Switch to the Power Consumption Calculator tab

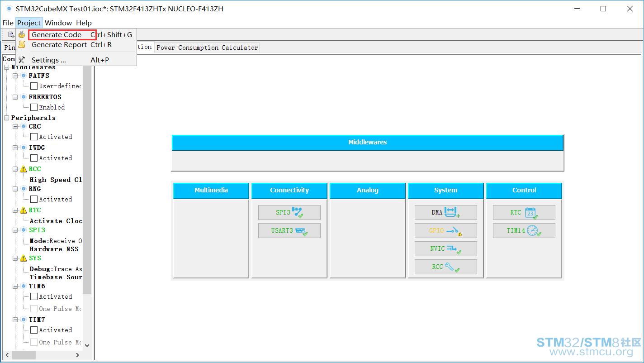[x=207, y=48]
